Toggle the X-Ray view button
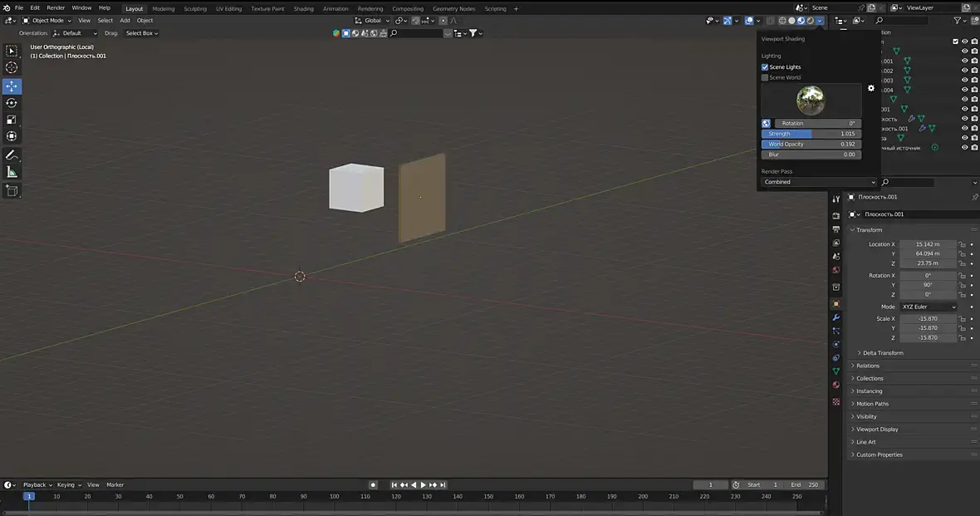 [x=771, y=21]
